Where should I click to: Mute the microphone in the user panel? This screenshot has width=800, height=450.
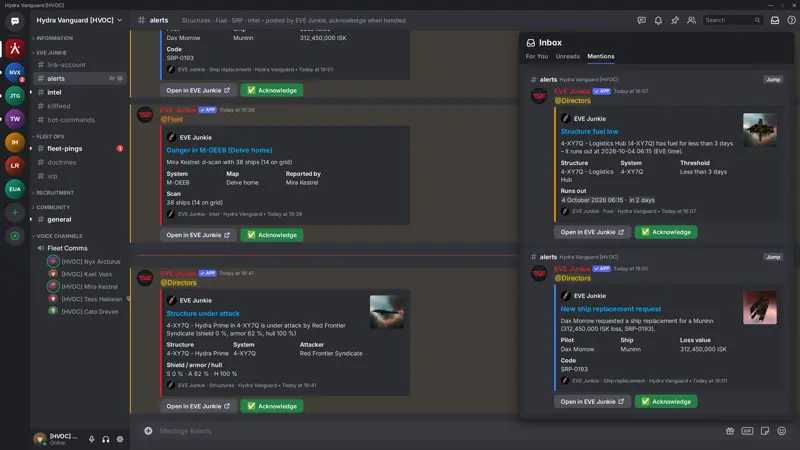91,439
